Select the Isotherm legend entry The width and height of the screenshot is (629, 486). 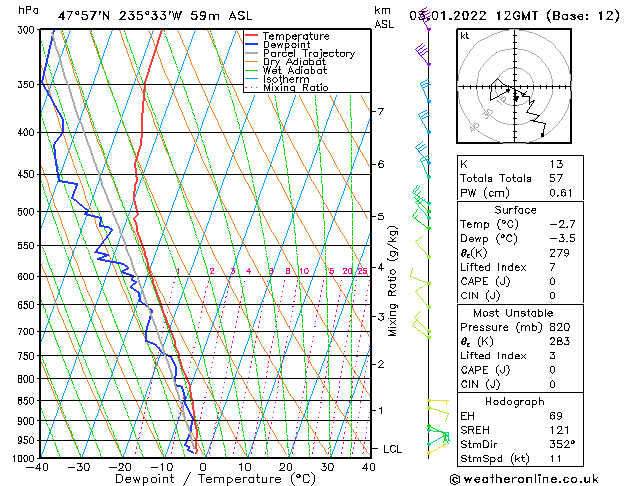(286, 79)
